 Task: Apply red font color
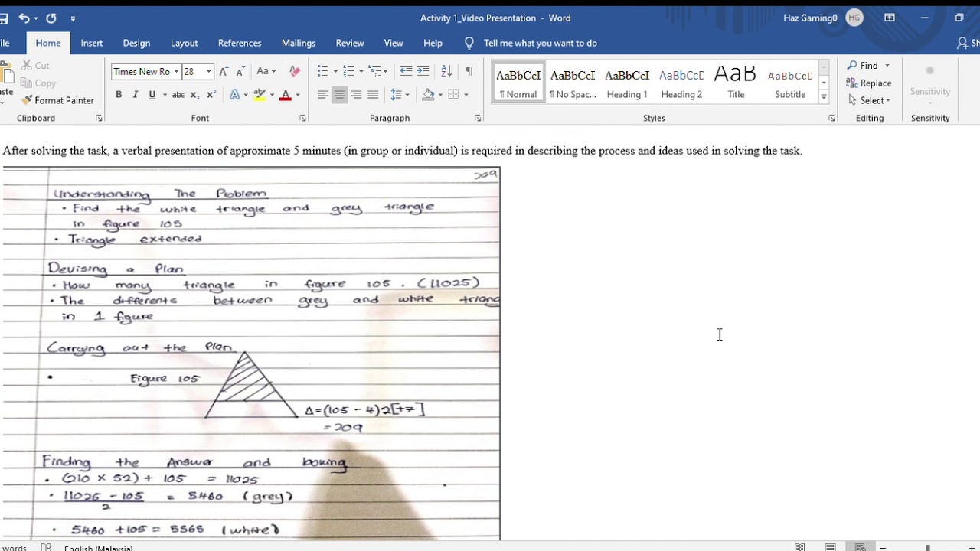tap(286, 95)
